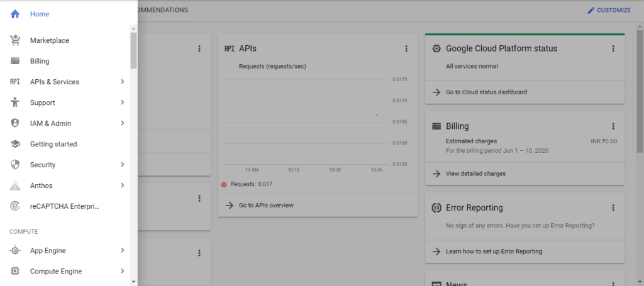Image resolution: width=644 pixels, height=286 pixels.
Task: Click the Support menu label text
Action: point(42,102)
